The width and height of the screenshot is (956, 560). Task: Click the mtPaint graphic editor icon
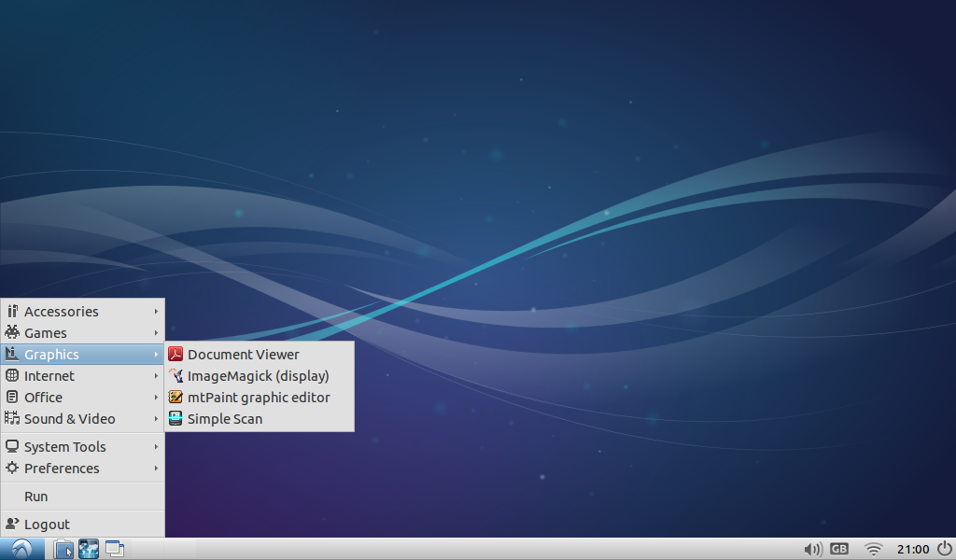point(258,397)
